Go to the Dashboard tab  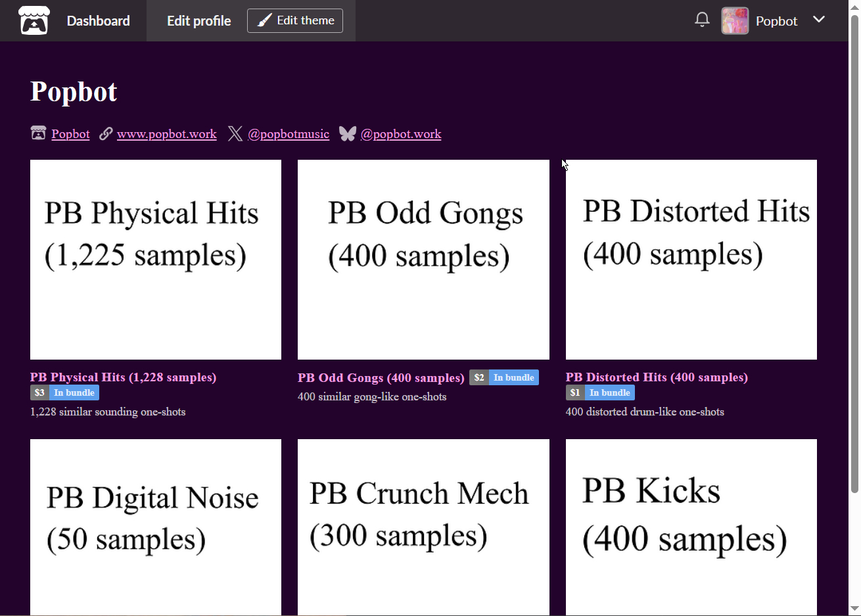coord(98,20)
